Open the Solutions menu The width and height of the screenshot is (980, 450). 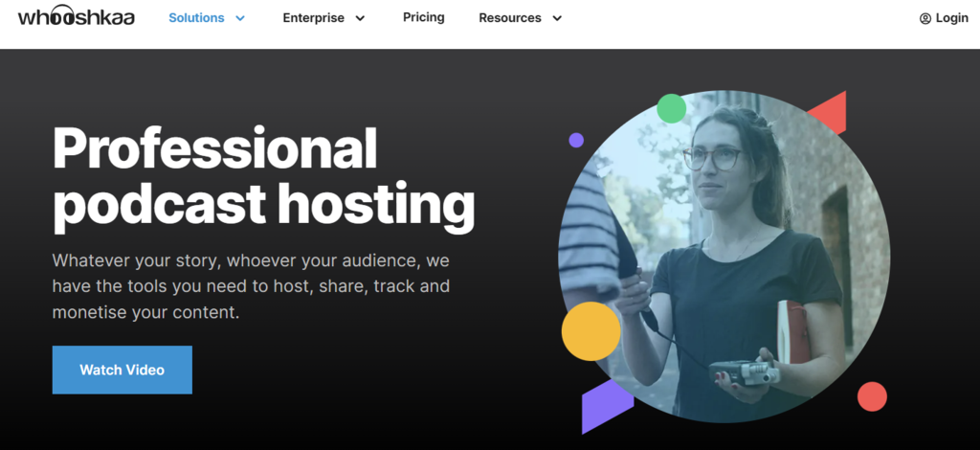pos(196,18)
